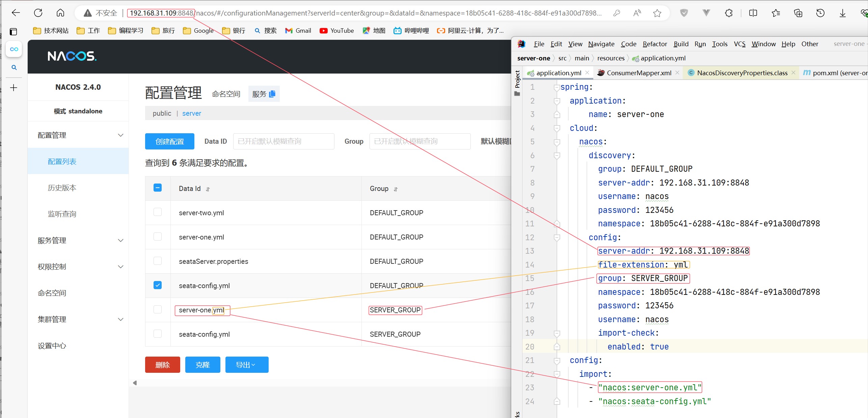This screenshot has height=418, width=868.
Task: Switch to ConsumerMapper.xml editor tab
Action: pos(639,73)
